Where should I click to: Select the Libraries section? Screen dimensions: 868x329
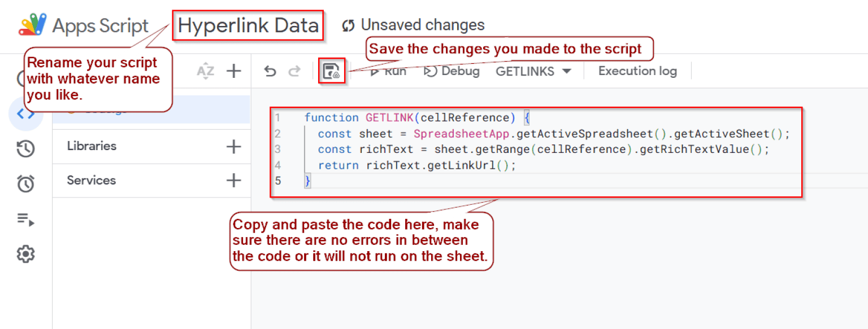[x=92, y=146]
